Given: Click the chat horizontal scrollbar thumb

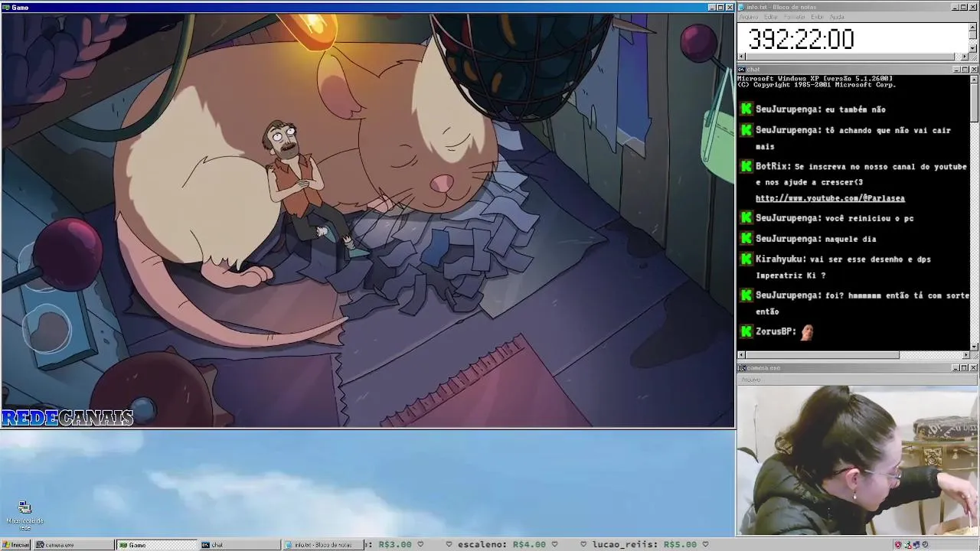Looking at the screenshot, I should 822,355.
